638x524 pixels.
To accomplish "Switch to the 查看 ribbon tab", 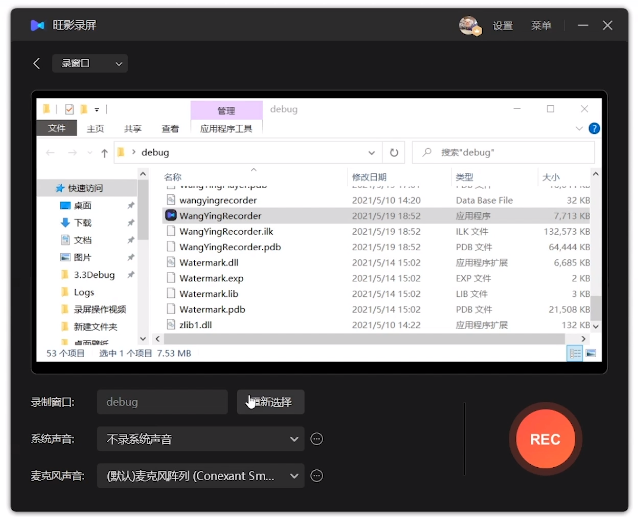I will click(x=170, y=129).
